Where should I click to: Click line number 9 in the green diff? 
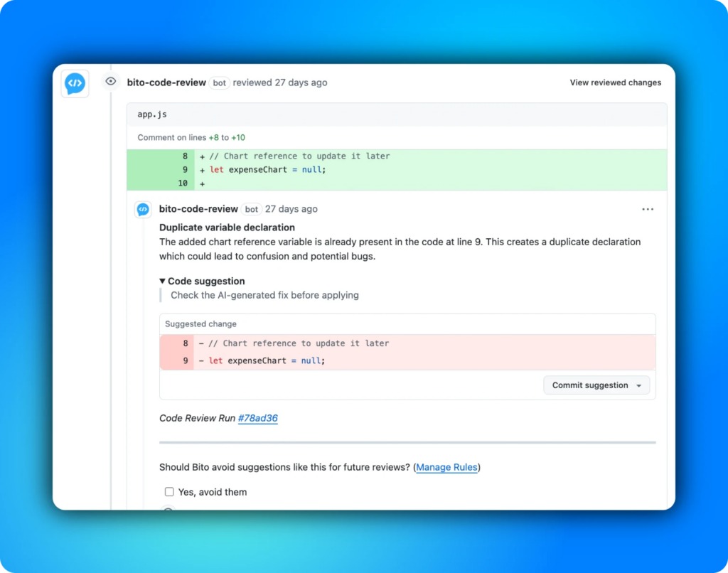(x=184, y=169)
